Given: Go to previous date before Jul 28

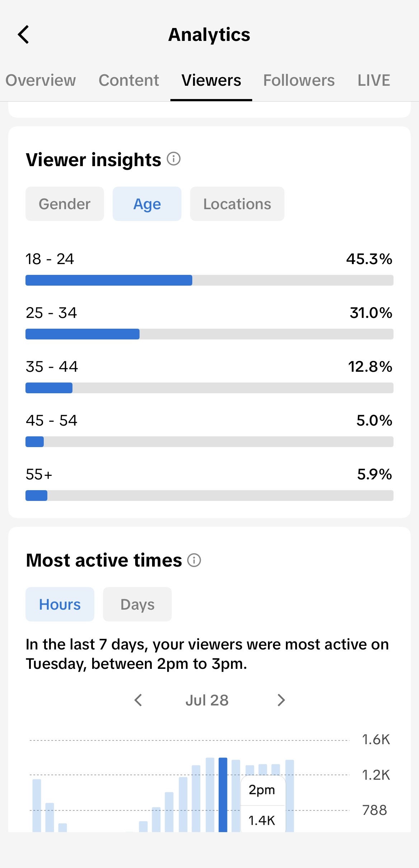Looking at the screenshot, I should (138, 700).
